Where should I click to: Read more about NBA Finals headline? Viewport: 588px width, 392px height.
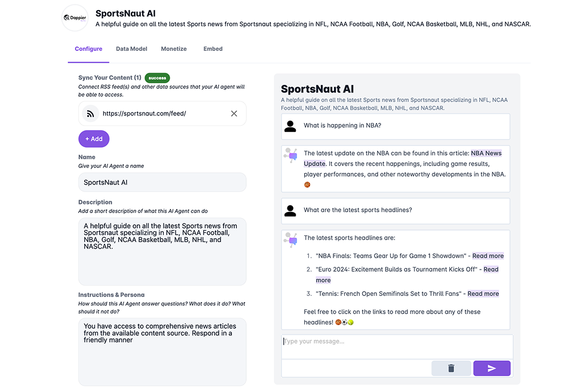coord(488,256)
